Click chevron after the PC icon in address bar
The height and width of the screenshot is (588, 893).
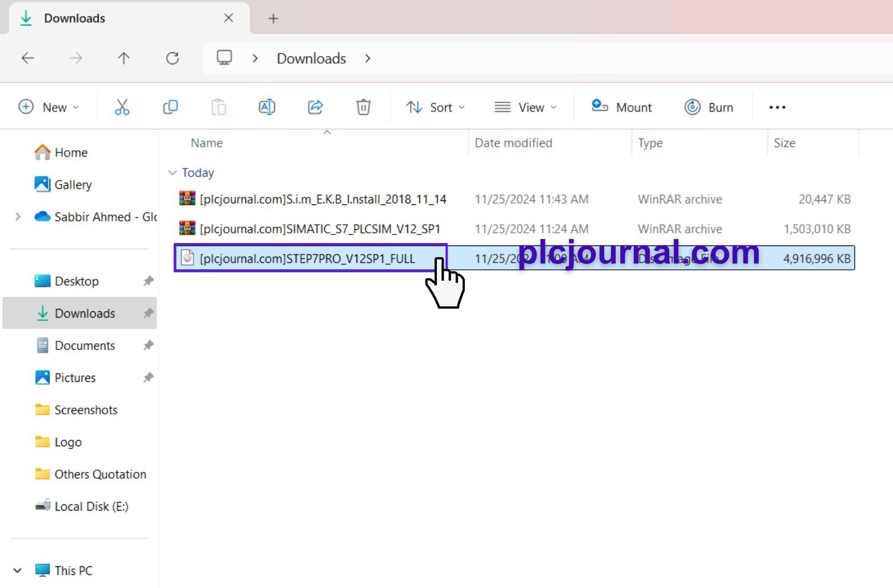[x=255, y=58]
